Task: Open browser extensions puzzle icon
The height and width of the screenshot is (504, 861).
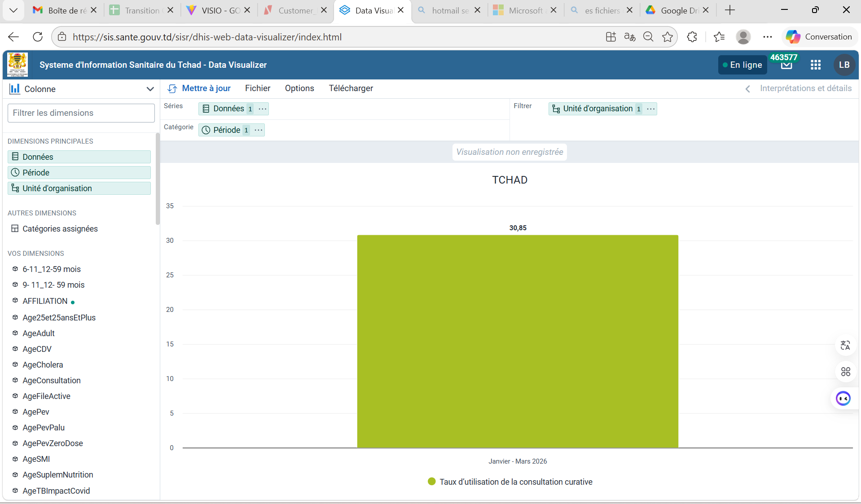Action: point(692,37)
